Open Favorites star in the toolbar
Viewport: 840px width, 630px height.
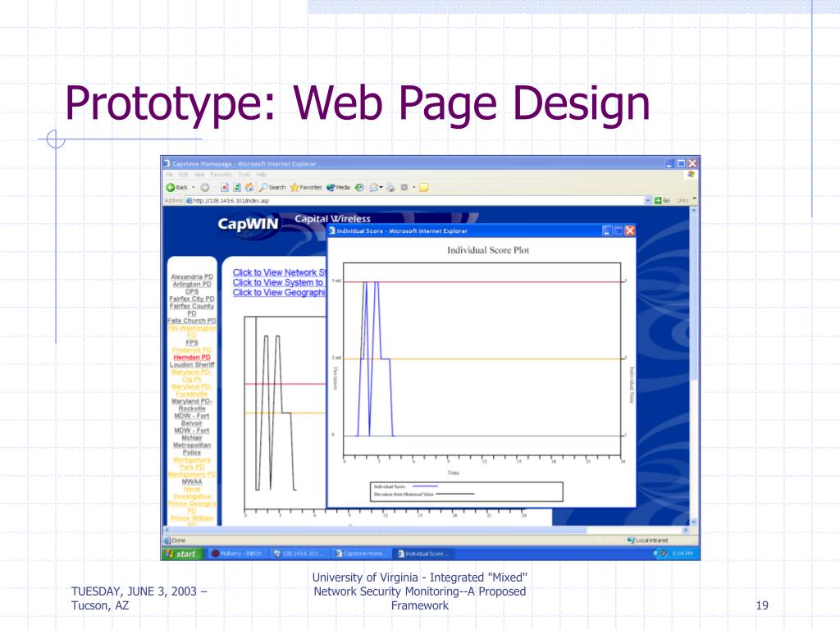coord(306,188)
